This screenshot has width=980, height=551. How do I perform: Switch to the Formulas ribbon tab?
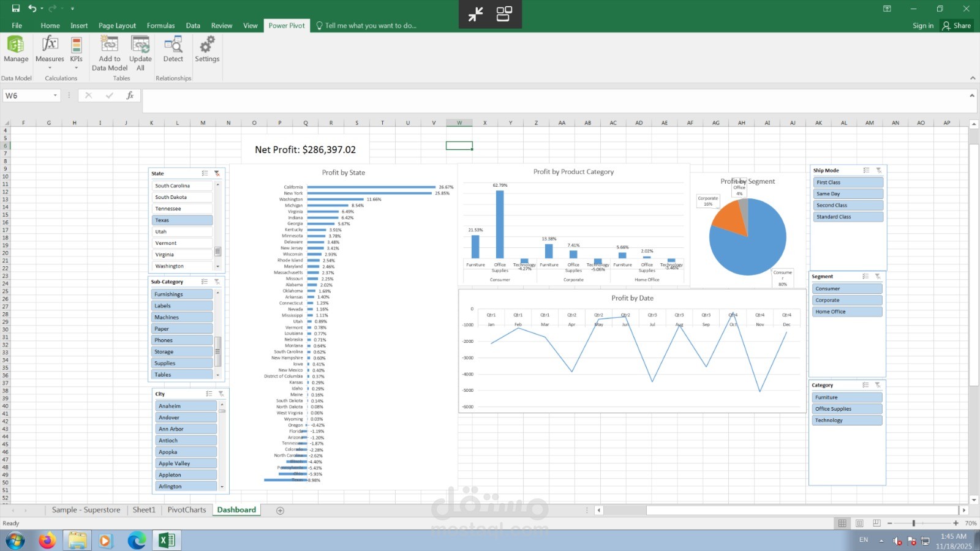[x=160, y=26]
